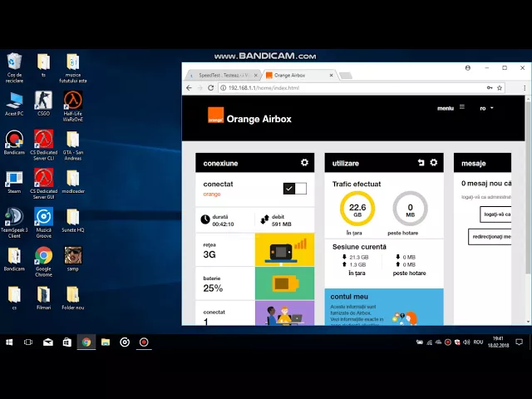Open utilizare settings gear
This screenshot has height=399, width=532.
tap(434, 163)
